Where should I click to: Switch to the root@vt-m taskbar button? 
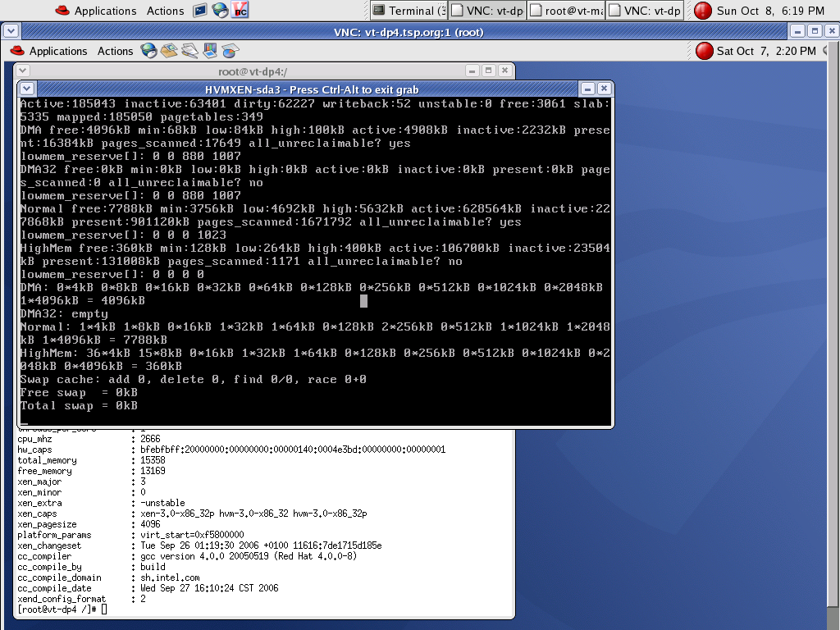pos(566,11)
